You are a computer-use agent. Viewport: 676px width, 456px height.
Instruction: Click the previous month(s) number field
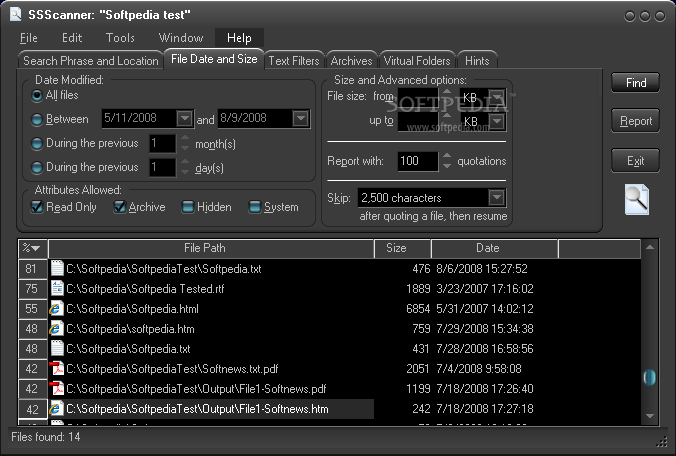pos(163,144)
